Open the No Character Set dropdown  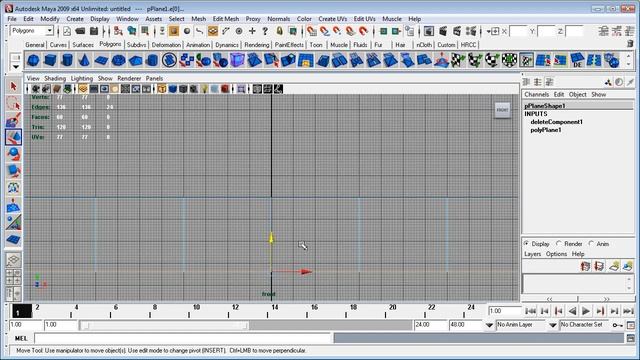pyautogui.click(x=552, y=325)
